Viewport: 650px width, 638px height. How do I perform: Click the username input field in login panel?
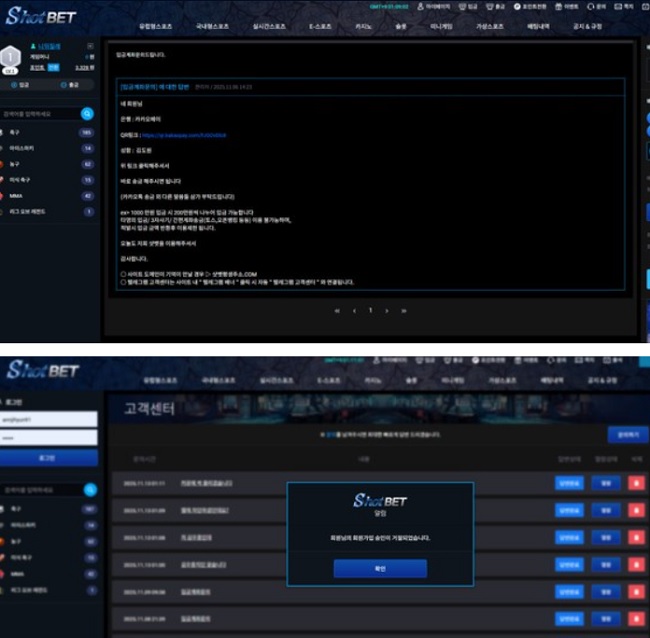tap(49, 420)
